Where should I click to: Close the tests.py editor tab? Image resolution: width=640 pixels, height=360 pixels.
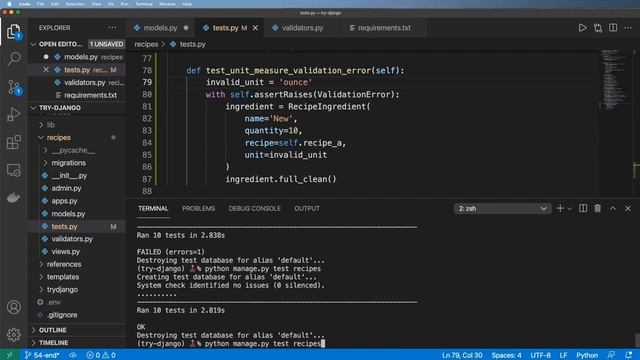(255, 28)
